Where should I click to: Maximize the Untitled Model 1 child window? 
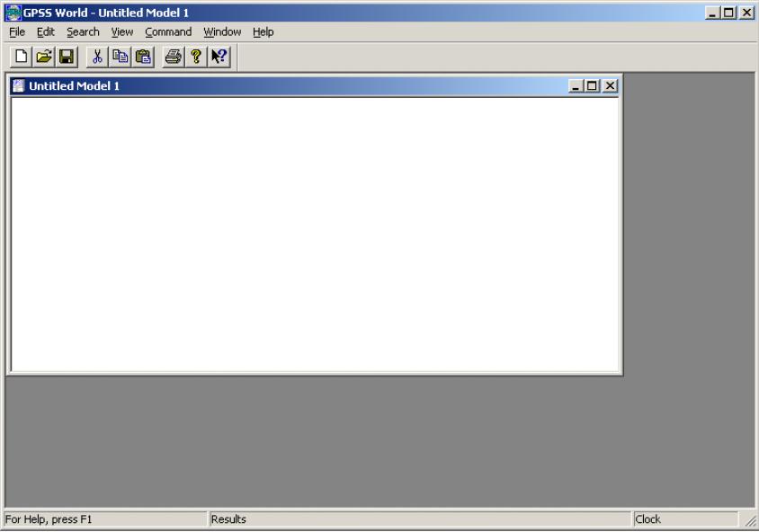pyautogui.click(x=592, y=86)
